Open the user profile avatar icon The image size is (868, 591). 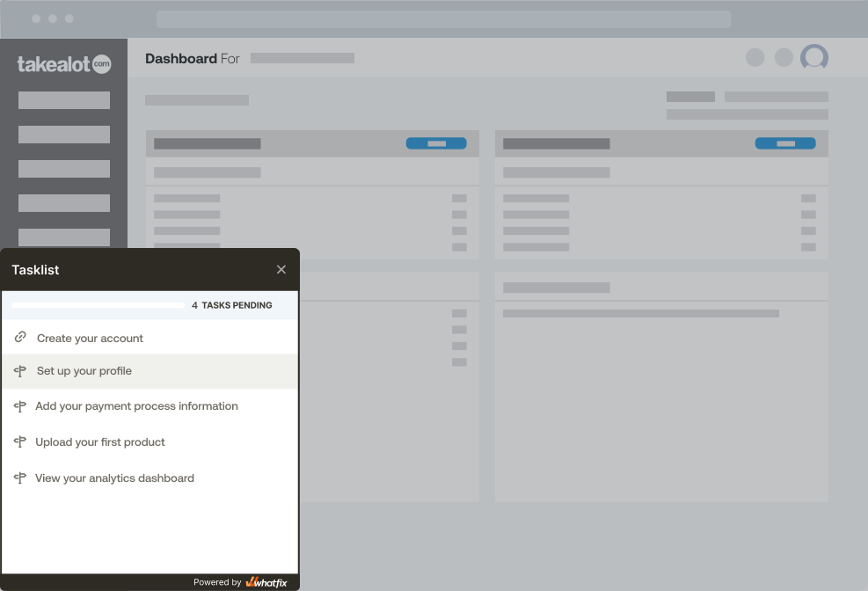click(813, 57)
